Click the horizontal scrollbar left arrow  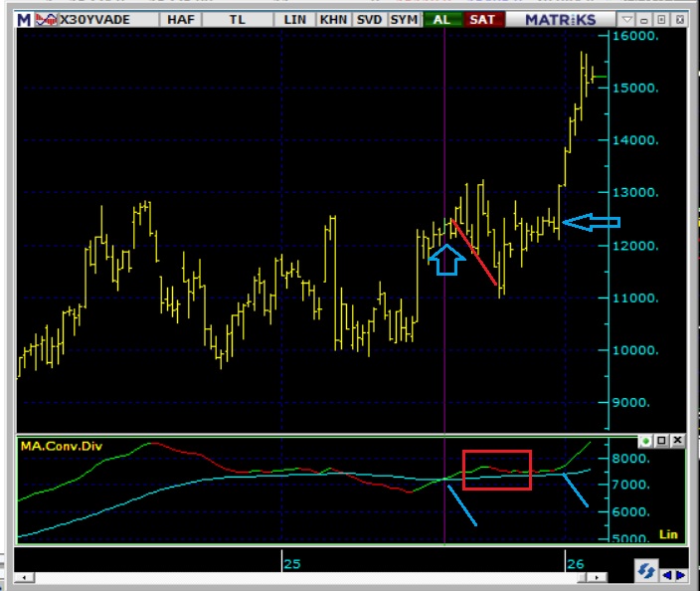(22, 576)
